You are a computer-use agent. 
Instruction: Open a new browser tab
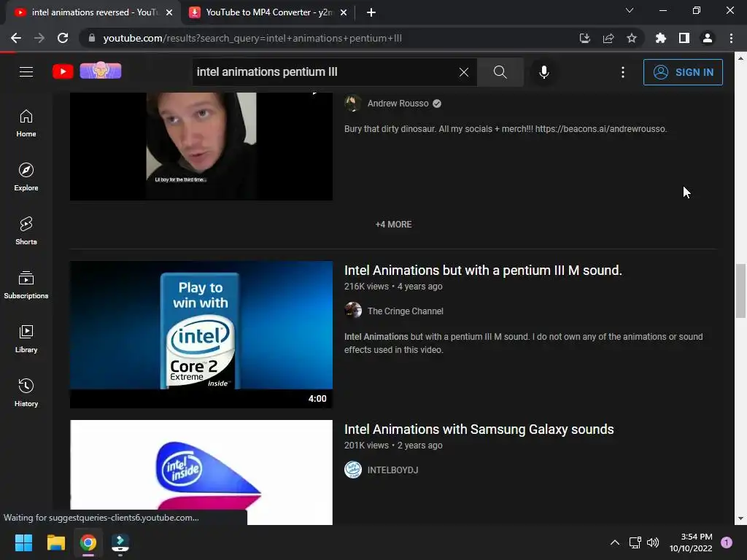[371, 12]
